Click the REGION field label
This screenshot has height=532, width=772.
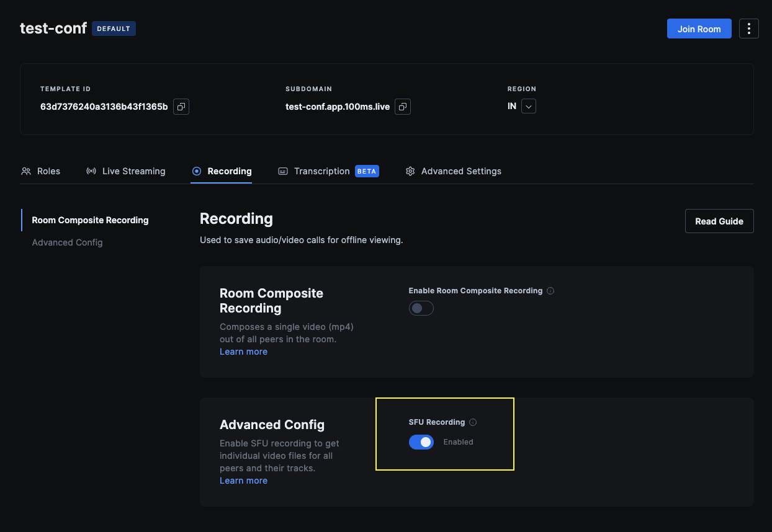(x=522, y=89)
